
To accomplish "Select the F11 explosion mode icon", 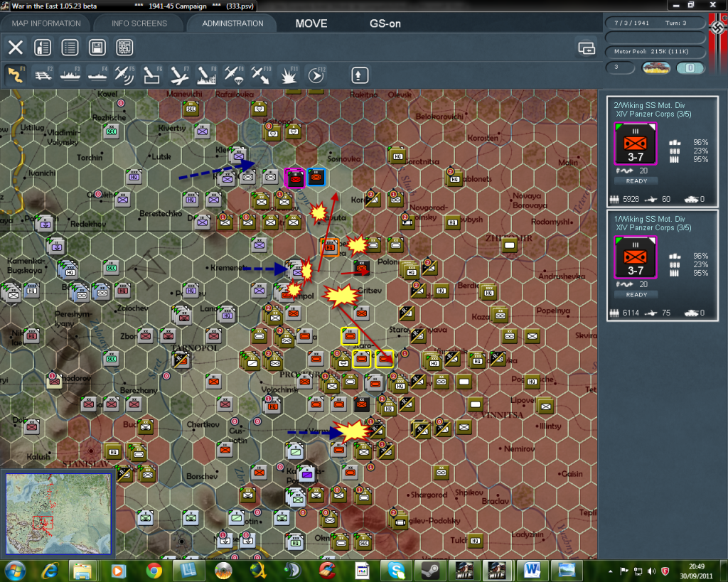I will 289,75.
